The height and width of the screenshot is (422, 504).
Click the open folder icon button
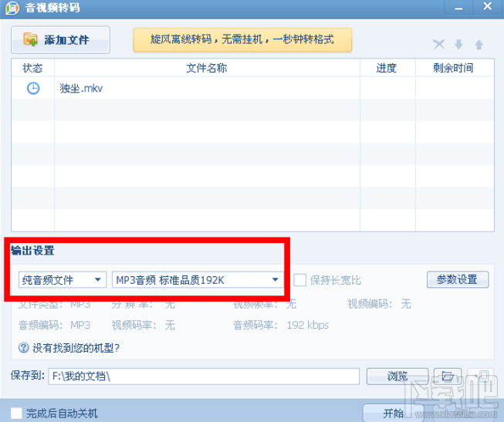tap(448, 376)
